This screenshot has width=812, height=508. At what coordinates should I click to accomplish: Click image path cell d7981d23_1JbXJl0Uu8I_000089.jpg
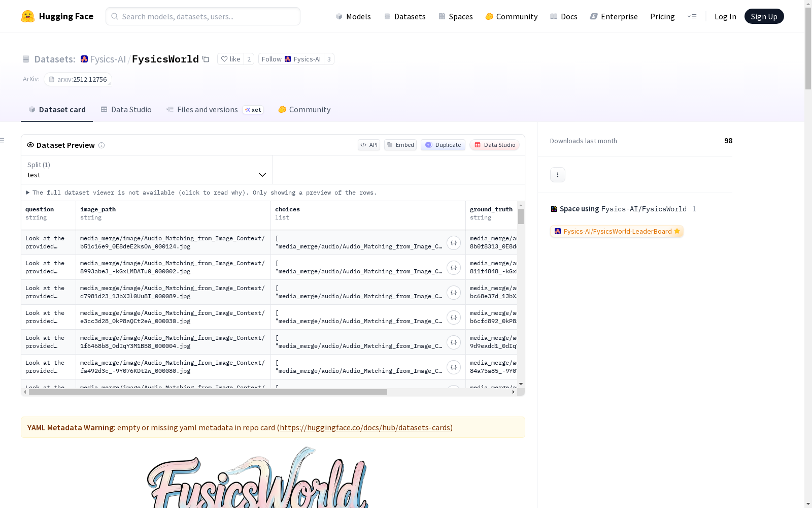(x=174, y=293)
